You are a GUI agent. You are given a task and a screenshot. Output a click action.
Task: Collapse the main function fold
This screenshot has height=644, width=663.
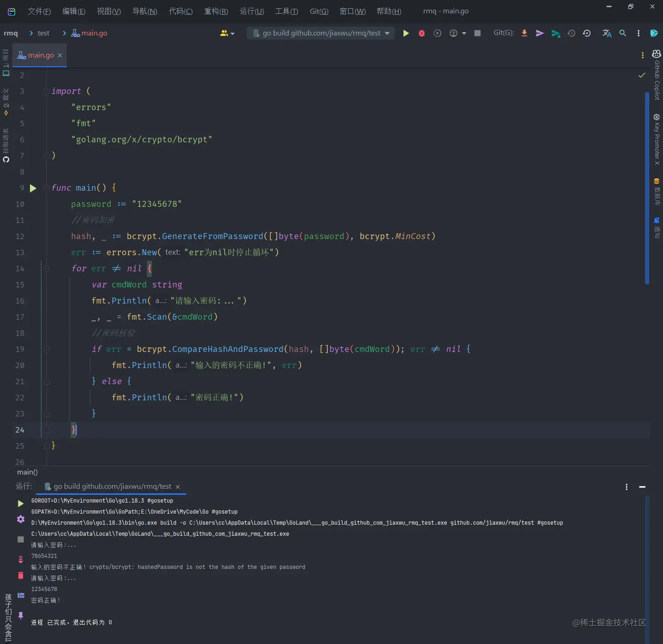(x=47, y=188)
